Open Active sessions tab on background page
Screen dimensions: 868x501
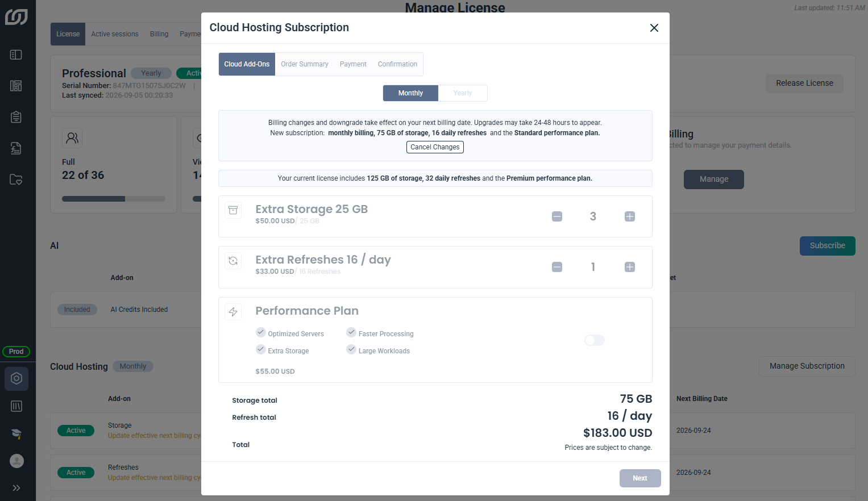(x=115, y=34)
